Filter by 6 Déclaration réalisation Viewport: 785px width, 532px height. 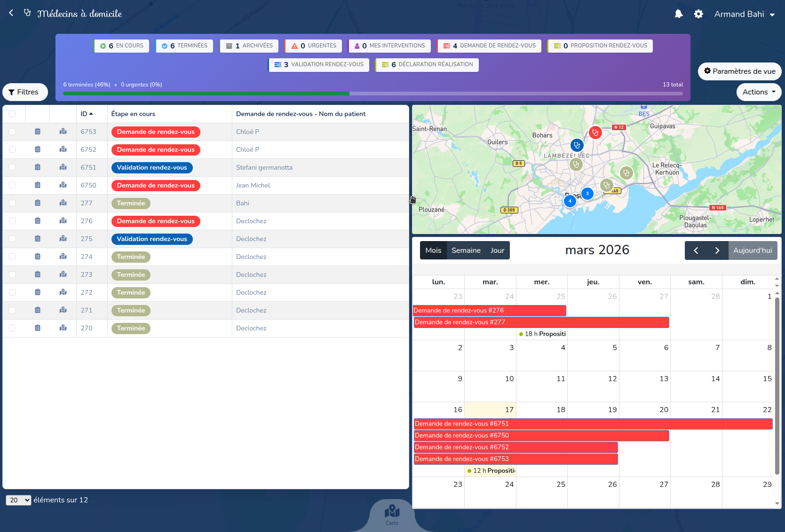(x=427, y=64)
